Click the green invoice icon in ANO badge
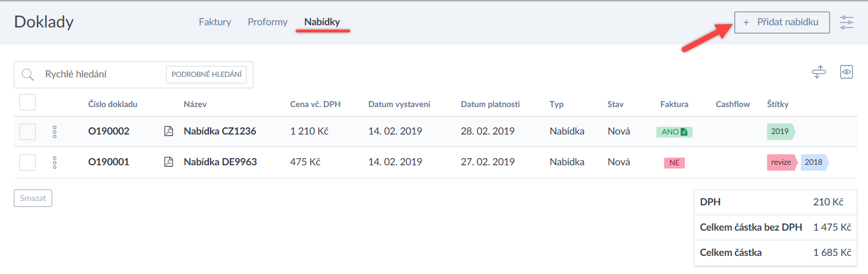 (684, 132)
